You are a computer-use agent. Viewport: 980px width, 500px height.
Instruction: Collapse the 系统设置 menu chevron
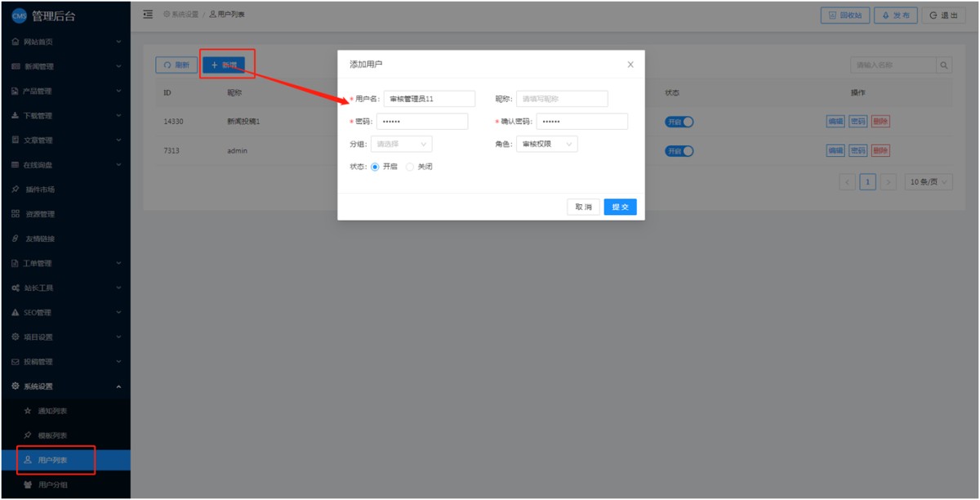pos(118,386)
